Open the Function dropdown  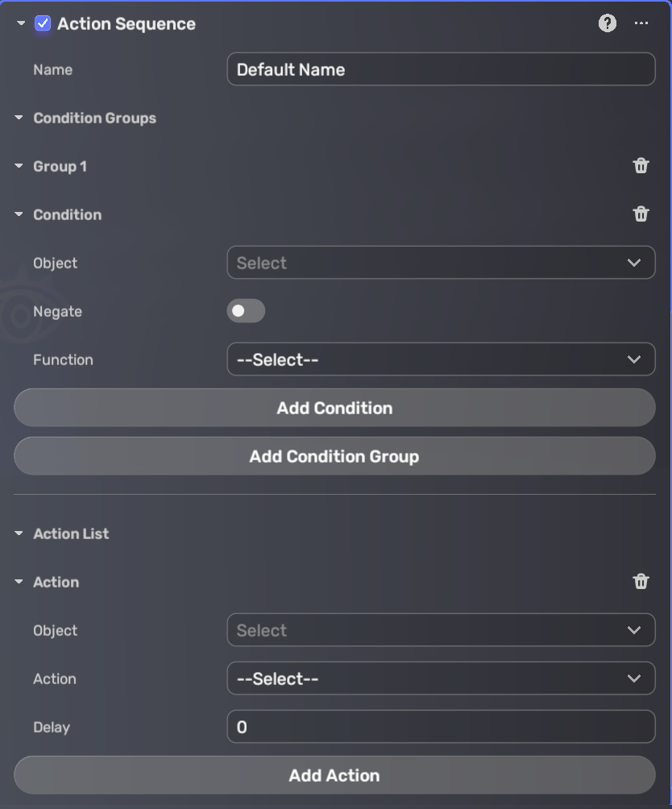[441, 359]
